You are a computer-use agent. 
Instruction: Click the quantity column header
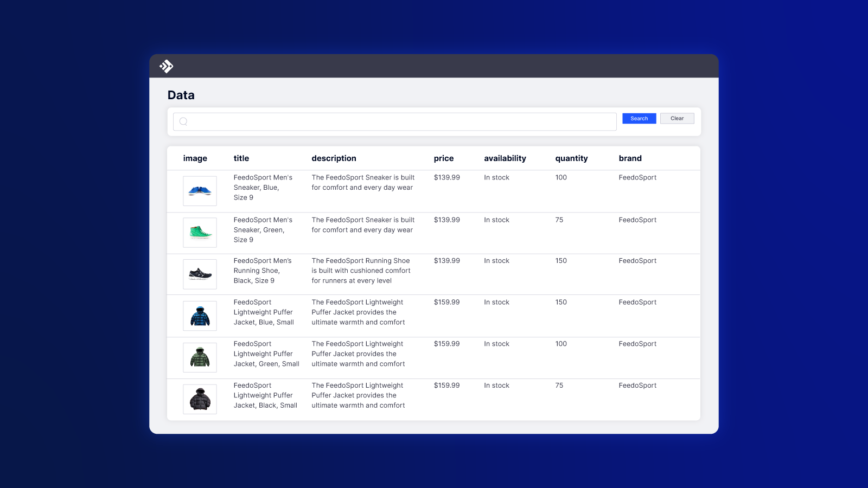(x=571, y=158)
